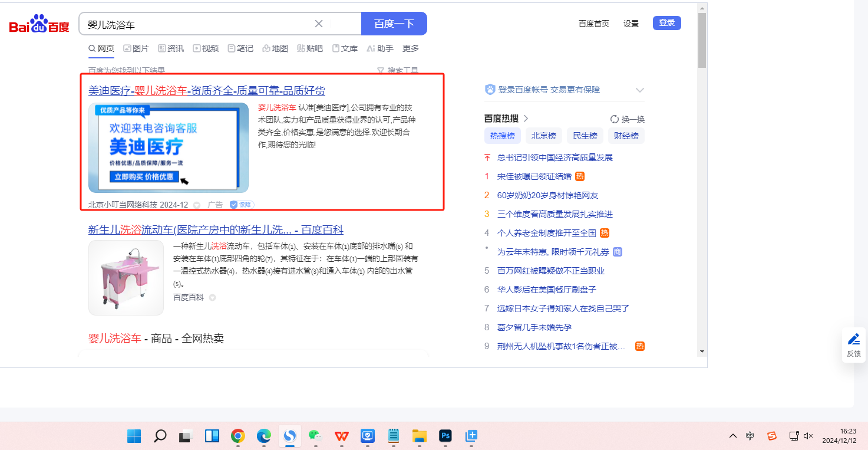The width and height of the screenshot is (868, 450).
Task: Open Google Chrome from the taskbar
Action: [238, 436]
